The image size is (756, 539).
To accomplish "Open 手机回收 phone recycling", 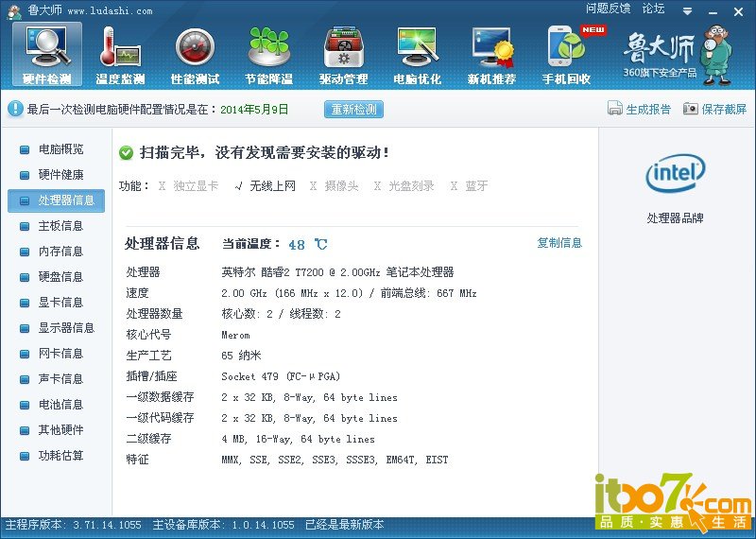I will pyautogui.click(x=566, y=55).
